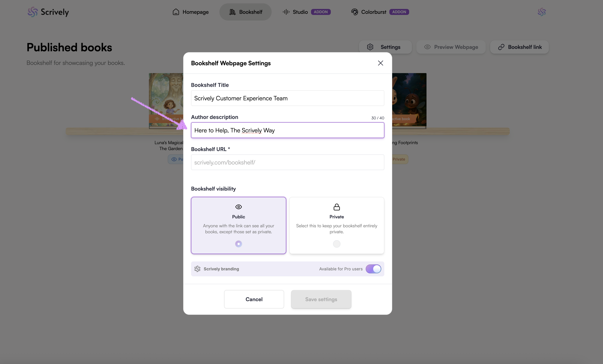
Task: Click the Settings gear icon
Action: click(370, 47)
